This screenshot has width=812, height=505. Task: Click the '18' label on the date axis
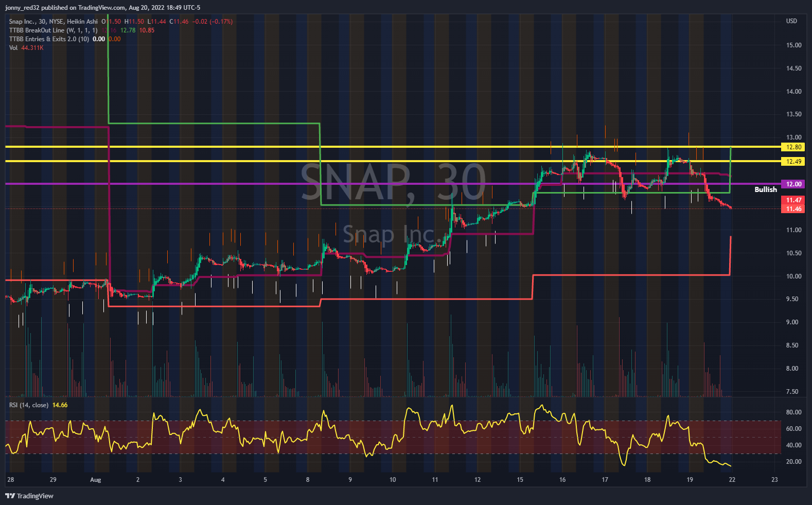tap(647, 480)
